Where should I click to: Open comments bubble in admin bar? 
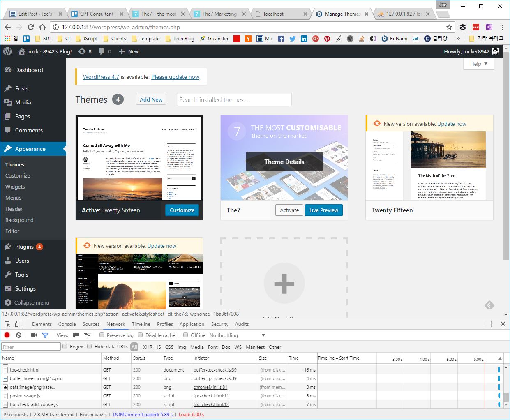coord(105,51)
